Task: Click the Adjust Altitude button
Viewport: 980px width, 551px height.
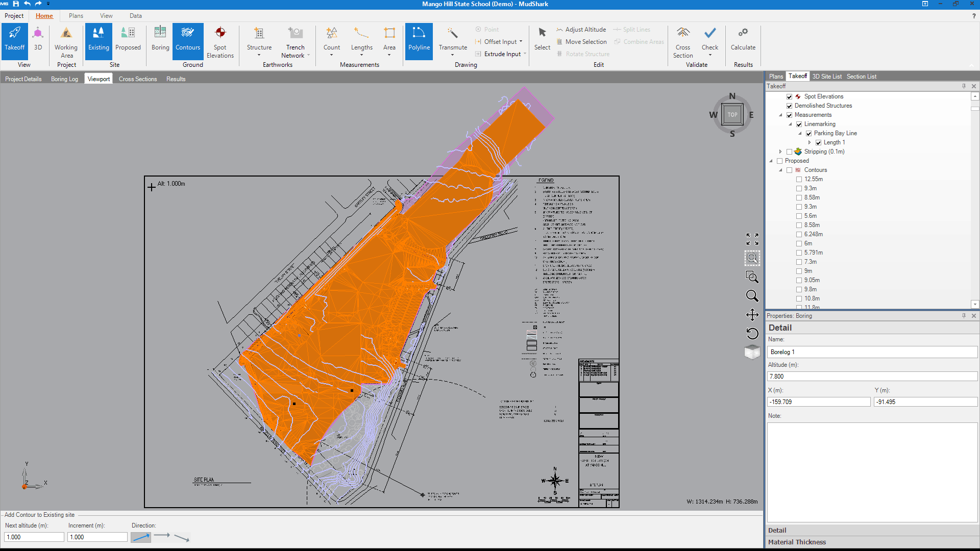Action: (x=581, y=29)
